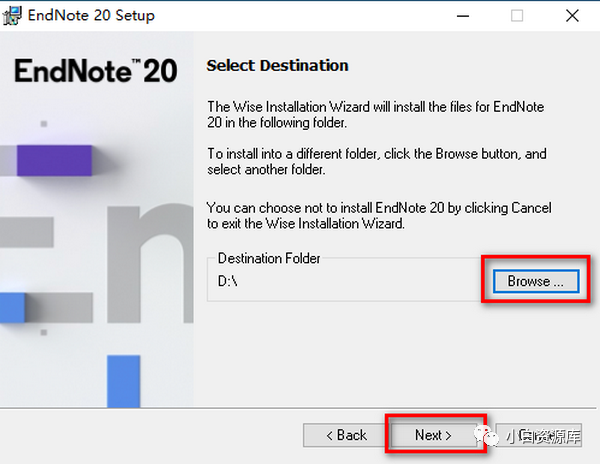This screenshot has height=464, width=600.
Task: Click the Destination Folder group label
Action: 269,258
